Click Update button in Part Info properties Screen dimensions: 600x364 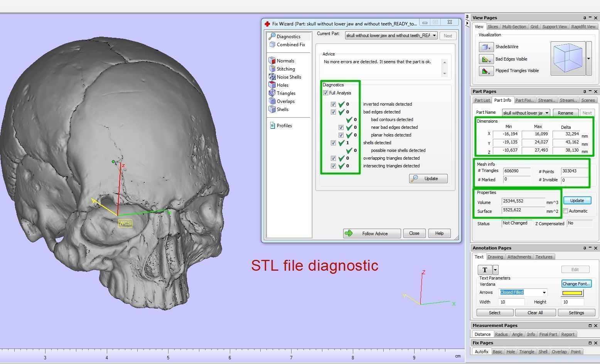(577, 201)
